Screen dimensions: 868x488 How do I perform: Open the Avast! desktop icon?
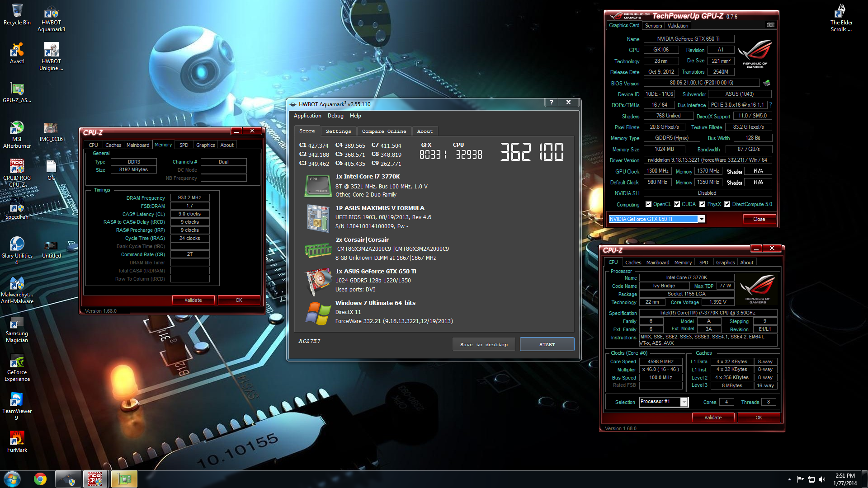point(17,53)
